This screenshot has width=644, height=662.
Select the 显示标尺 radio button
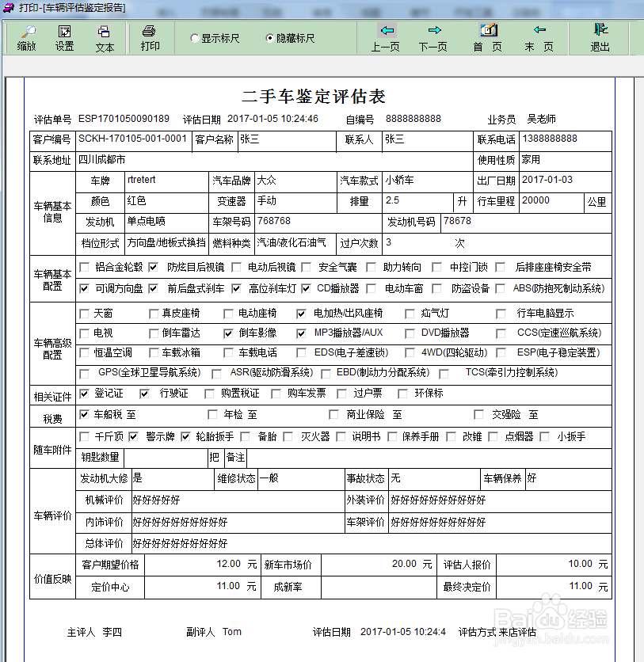pyautogui.click(x=195, y=39)
